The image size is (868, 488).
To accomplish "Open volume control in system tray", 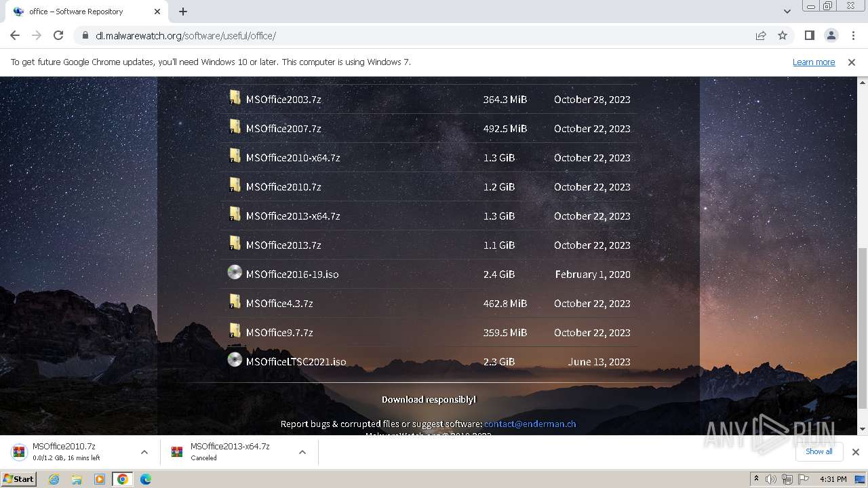I will coord(771,479).
